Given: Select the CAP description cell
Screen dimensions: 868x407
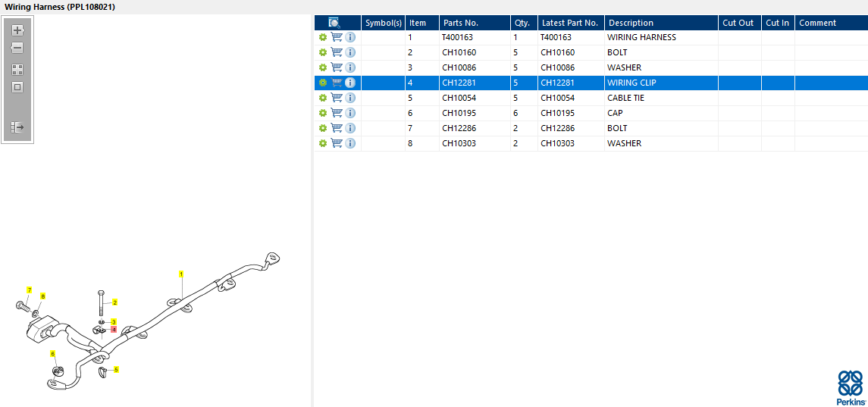Looking at the screenshot, I should tap(662, 113).
